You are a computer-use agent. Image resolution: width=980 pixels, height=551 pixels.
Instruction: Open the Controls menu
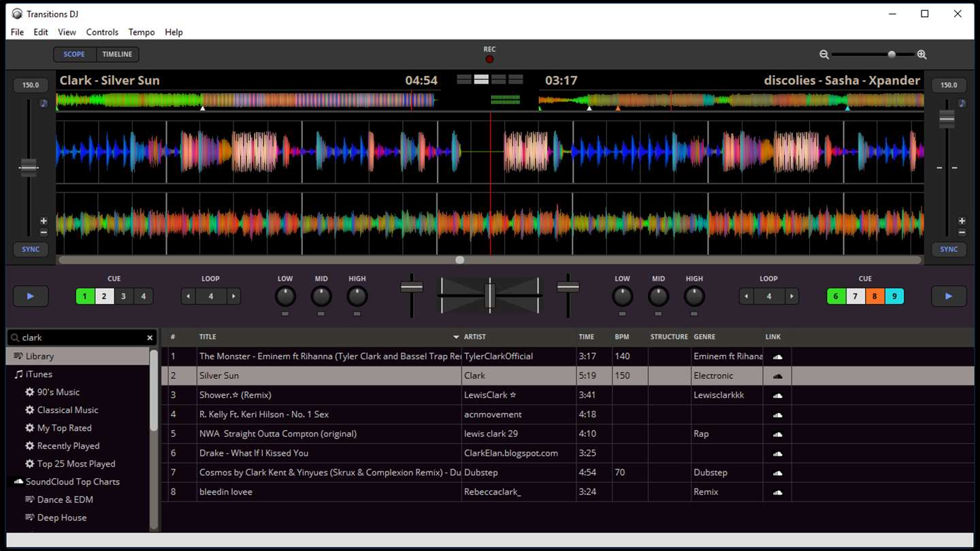(102, 32)
